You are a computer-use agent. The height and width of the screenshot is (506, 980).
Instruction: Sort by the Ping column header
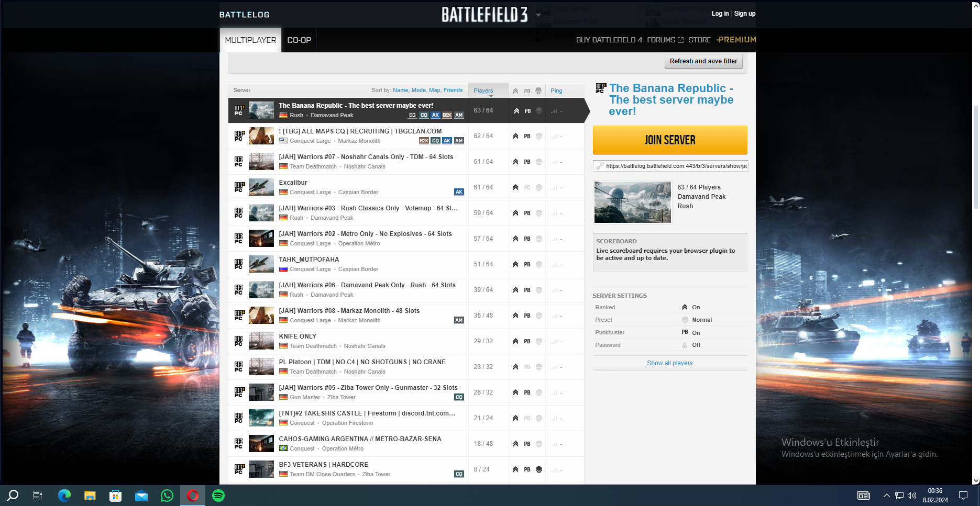point(556,91)
